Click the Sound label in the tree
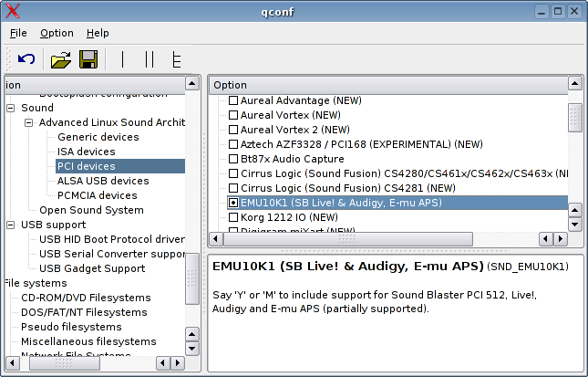 click(37, 108)
